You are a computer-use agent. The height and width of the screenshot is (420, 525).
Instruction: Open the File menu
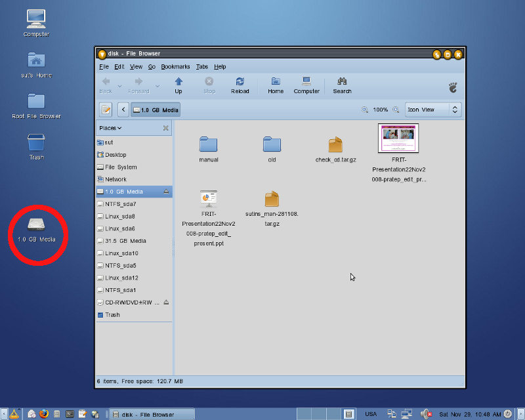coord(104,67)
